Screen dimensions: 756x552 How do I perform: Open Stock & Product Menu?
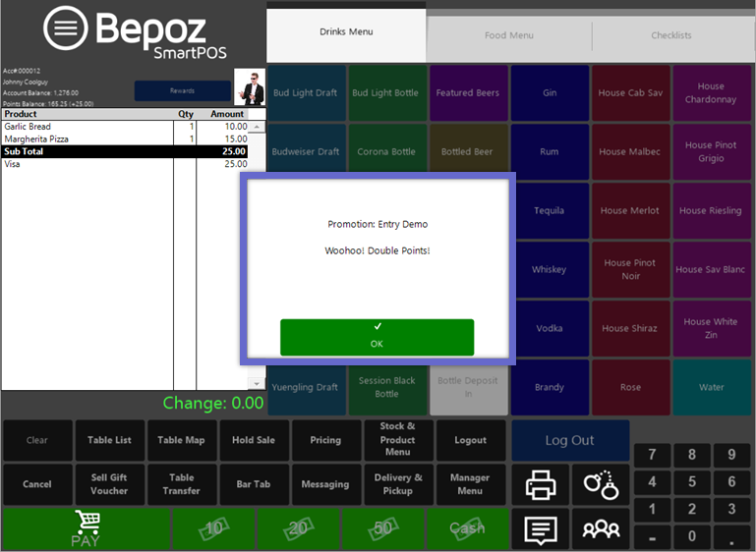397,440
